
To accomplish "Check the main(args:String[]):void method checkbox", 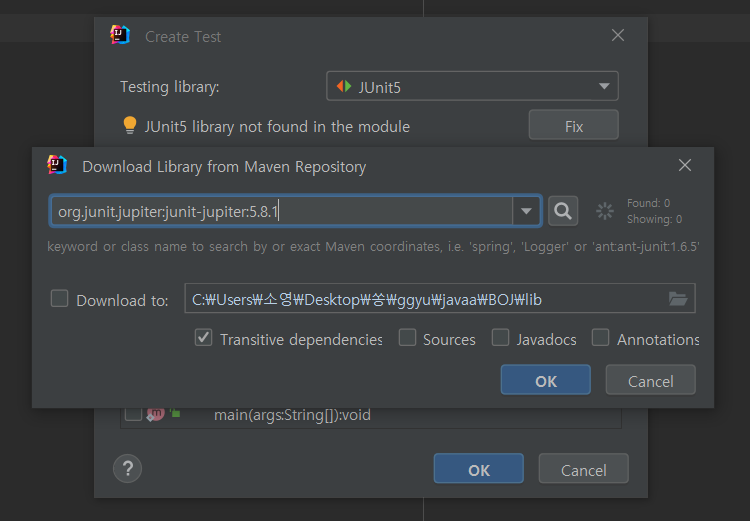I will coord(133,414).
